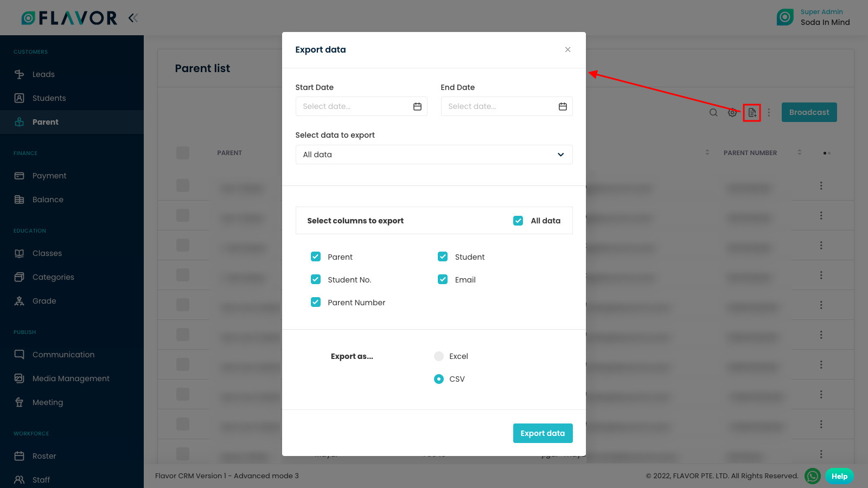Viewport: 868px width, 488px height.
Task: Select the Leads section in the sidebar
Action: (43, 74)
